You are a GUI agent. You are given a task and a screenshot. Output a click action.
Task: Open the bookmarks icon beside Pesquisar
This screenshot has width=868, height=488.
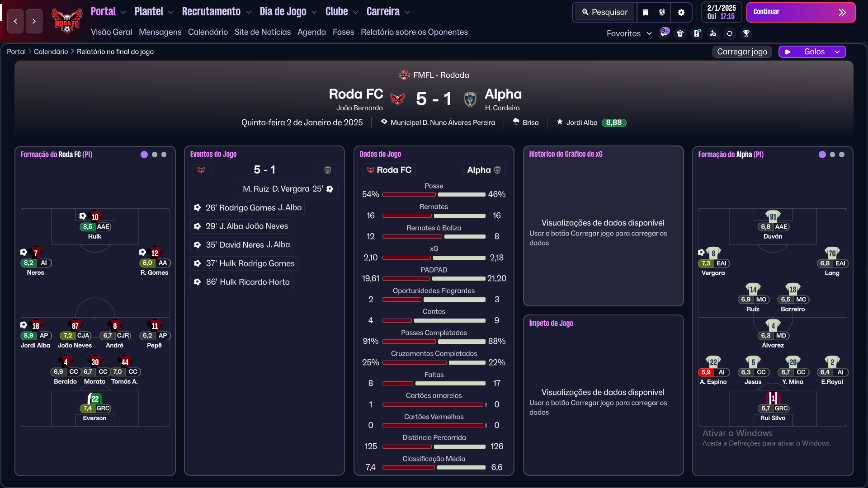[646, 12]
